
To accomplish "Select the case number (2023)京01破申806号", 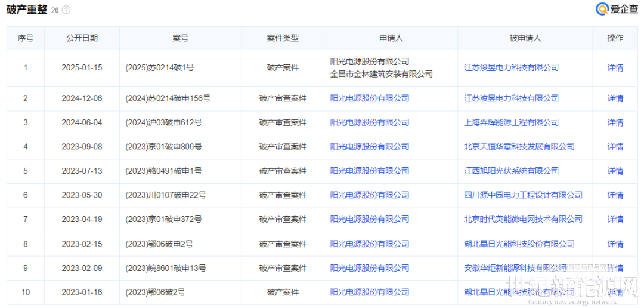I will click(163, 147).
